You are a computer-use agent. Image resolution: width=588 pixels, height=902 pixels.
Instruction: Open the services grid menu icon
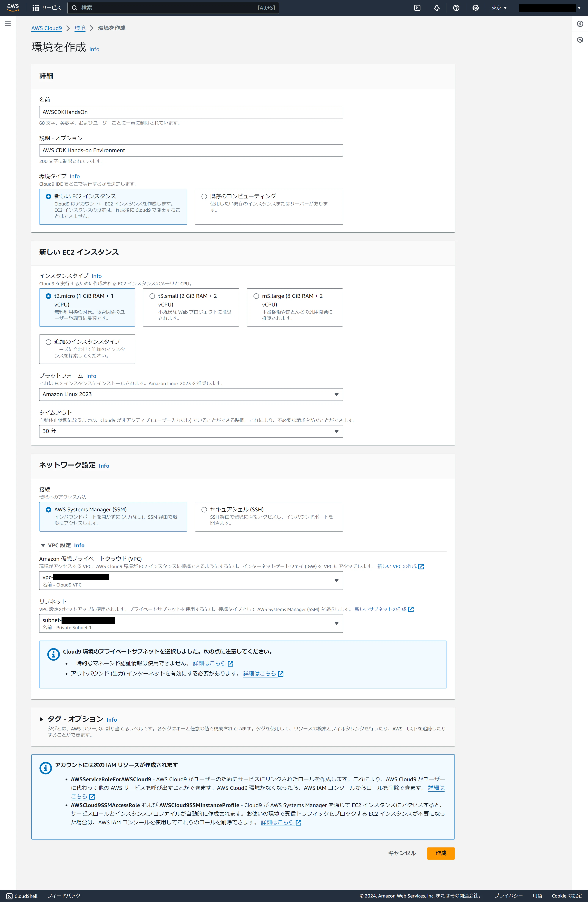click(36, 8)
